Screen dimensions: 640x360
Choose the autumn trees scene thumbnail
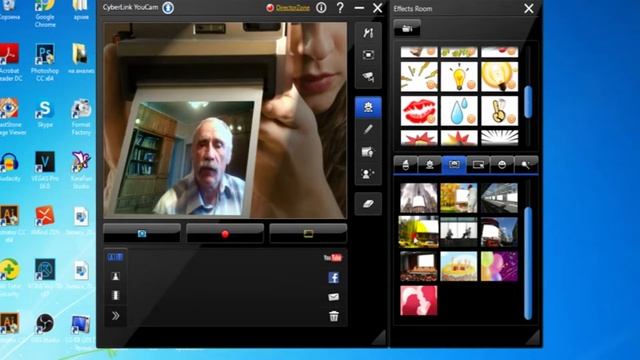[x=459, y=198]
